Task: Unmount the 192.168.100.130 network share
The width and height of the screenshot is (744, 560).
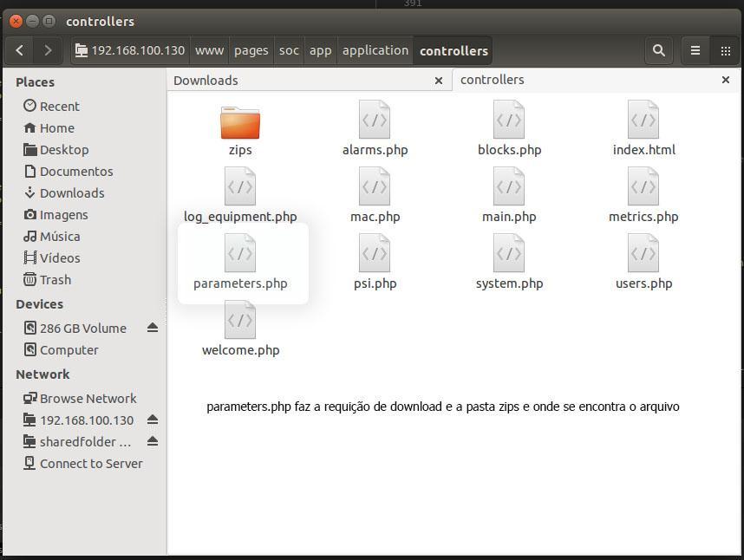Action: [x=153, y=420]
